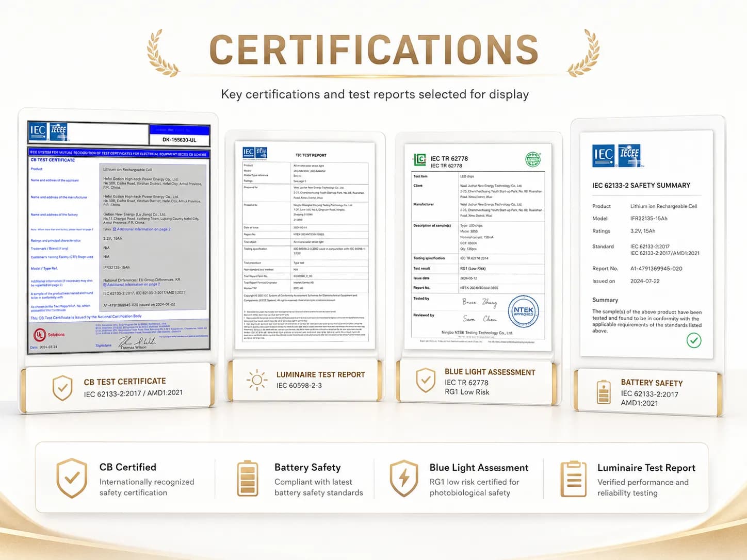Select the lightning shield icon next to 'RG1 low risk certified'
Image resolution: width=747 pixels, height=560 pixels.
pos(404,479)
